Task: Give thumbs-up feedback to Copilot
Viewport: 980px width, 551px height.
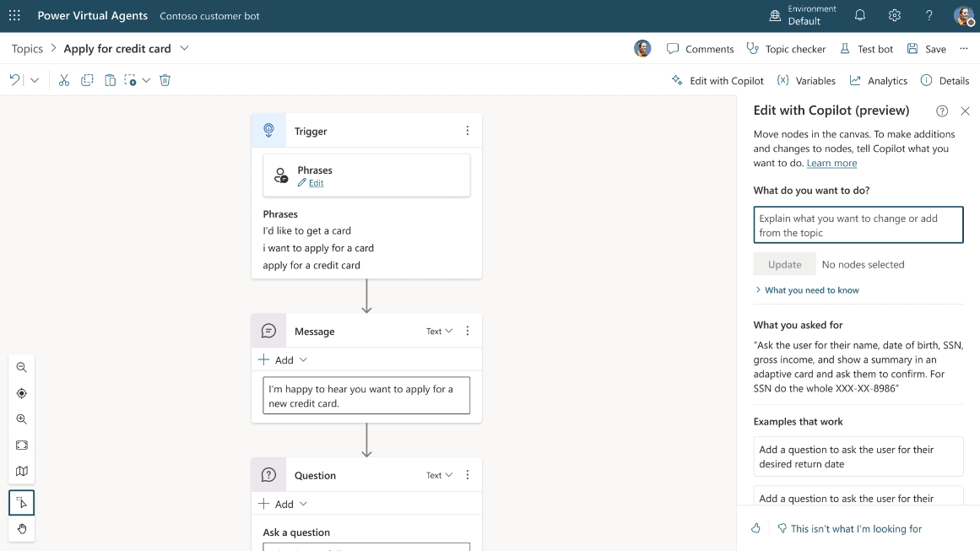Action: (x=755, y=528)
